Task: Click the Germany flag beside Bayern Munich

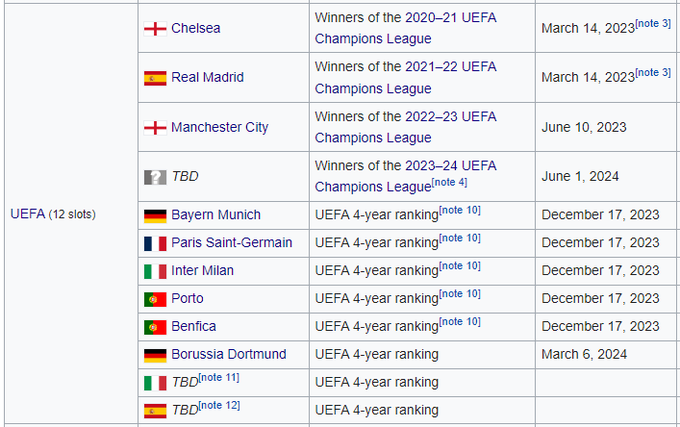Action: coord(155,215)
